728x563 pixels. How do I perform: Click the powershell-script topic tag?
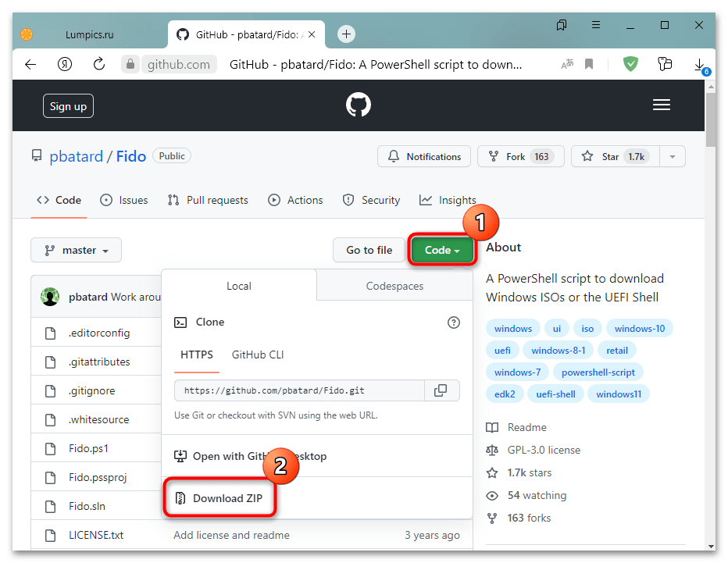point(598,372)
